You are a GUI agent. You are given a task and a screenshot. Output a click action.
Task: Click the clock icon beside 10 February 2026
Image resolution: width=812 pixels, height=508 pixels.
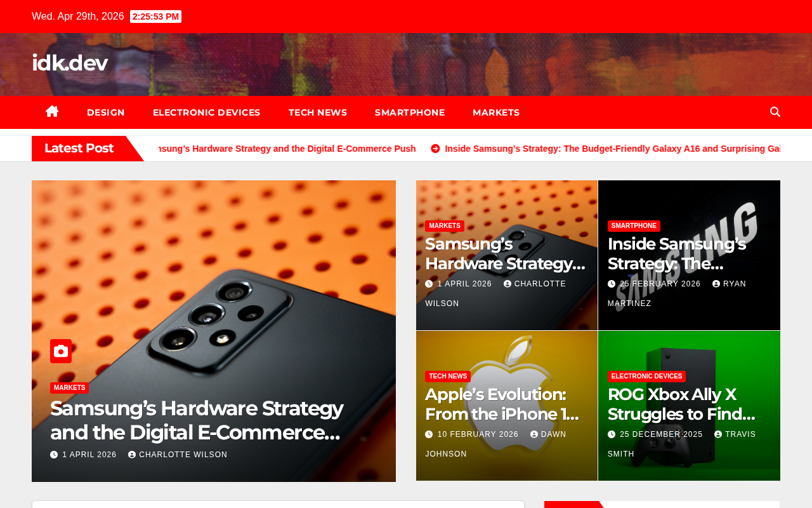pyautogui.click(x=429, y=435)
